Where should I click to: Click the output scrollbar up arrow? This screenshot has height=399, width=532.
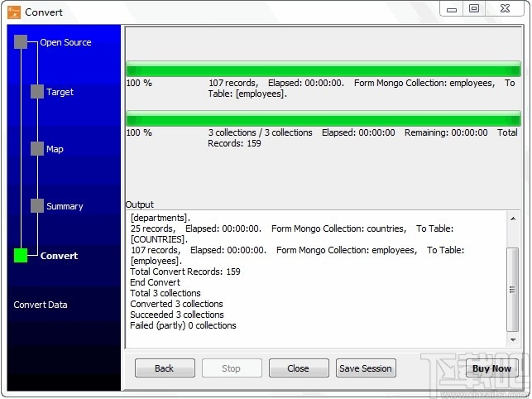[x=513, y=219]
